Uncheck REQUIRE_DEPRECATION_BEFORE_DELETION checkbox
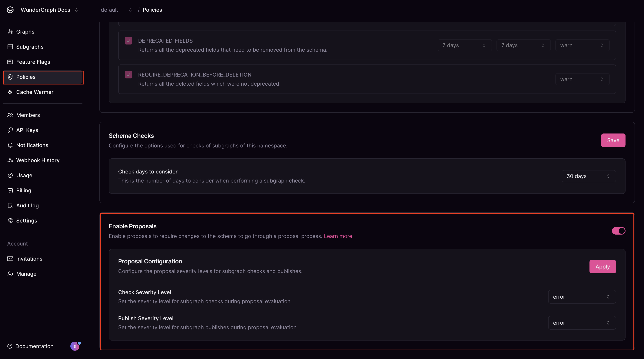 (128, 75)
